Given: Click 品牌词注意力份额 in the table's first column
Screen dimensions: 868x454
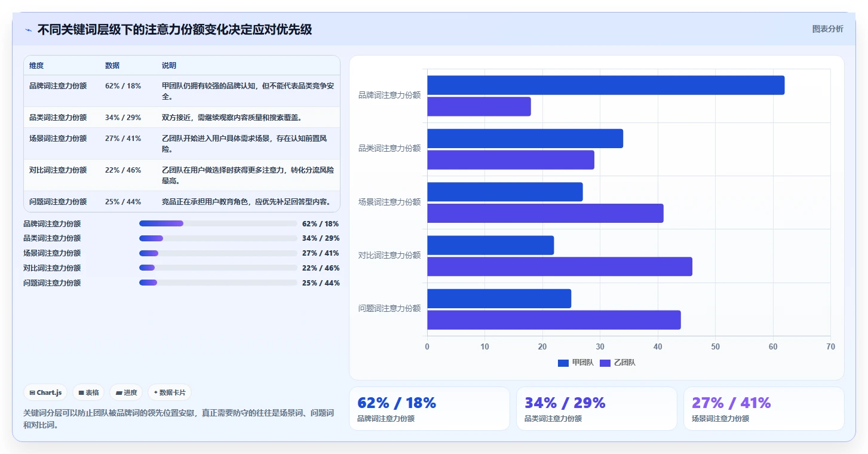Looking at the screenshot, I should click(x=58, y=86).
